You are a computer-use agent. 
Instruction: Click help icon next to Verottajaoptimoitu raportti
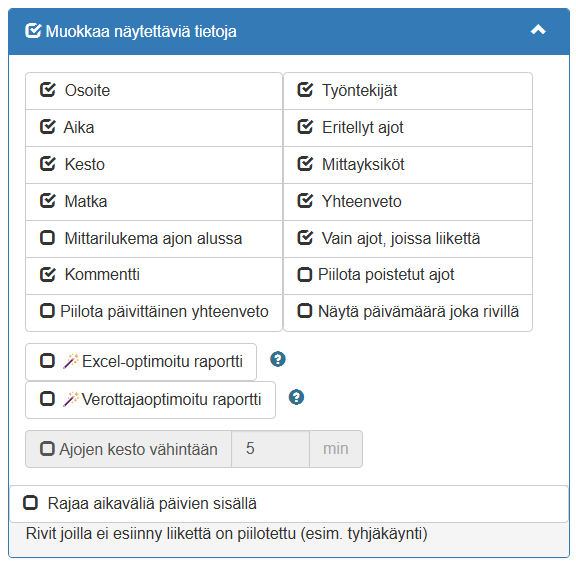pyautogui.click(x=296, y=397)
